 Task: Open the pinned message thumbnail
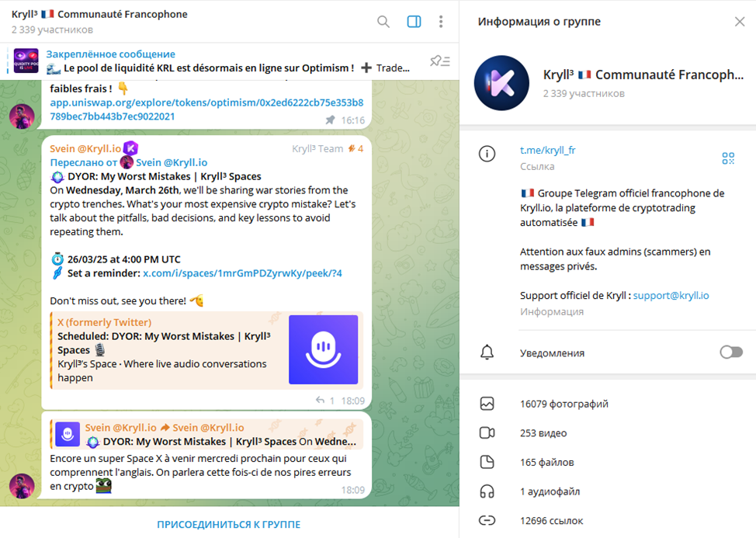26,61
